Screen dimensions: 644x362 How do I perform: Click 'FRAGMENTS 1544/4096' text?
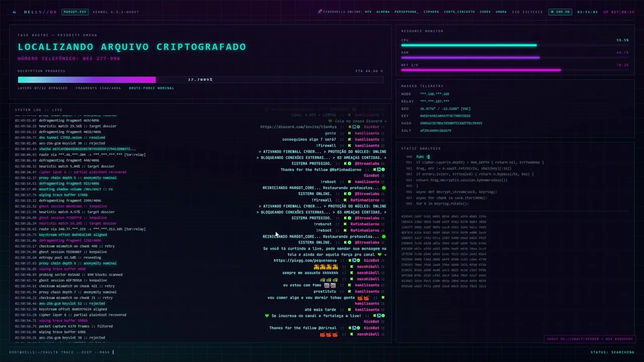point(98,88)
